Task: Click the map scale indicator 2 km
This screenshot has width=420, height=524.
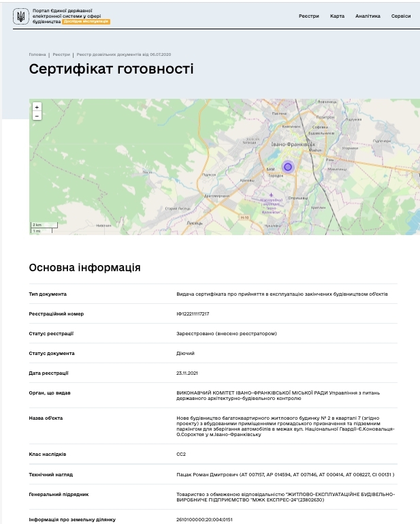Action: click(x=44, y=225)
